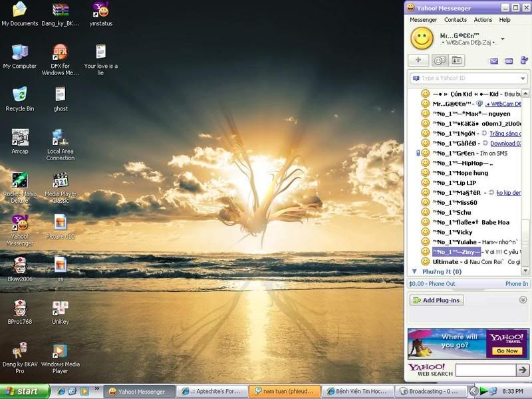Select the ymstatus desktop shortcut

click(x=101, y=14)
